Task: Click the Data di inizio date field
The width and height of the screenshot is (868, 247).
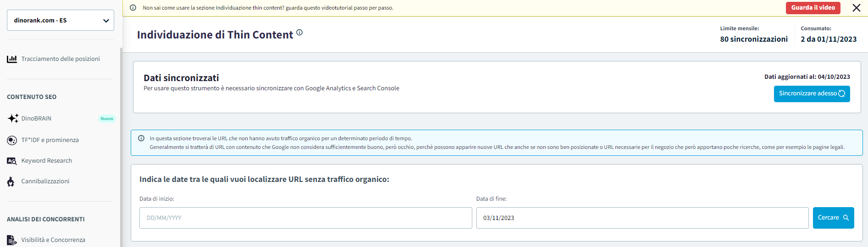Action: [x=305, y=218]
